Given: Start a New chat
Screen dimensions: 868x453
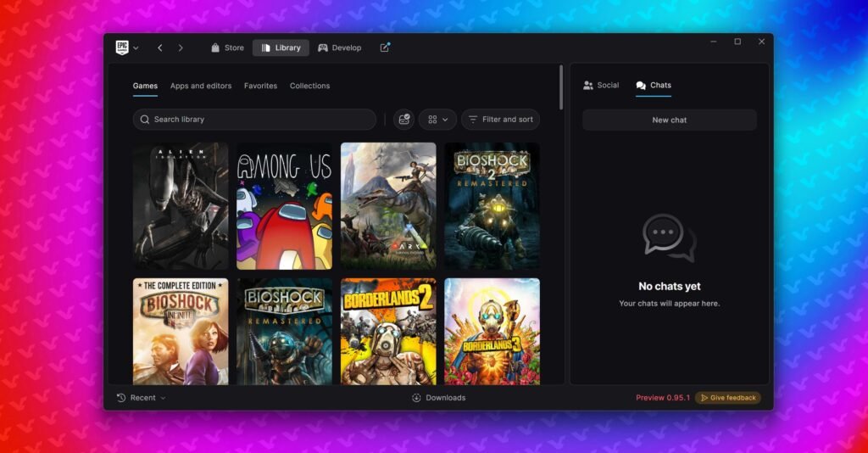Looking at the screenshot, I should [x=670, y=120].
